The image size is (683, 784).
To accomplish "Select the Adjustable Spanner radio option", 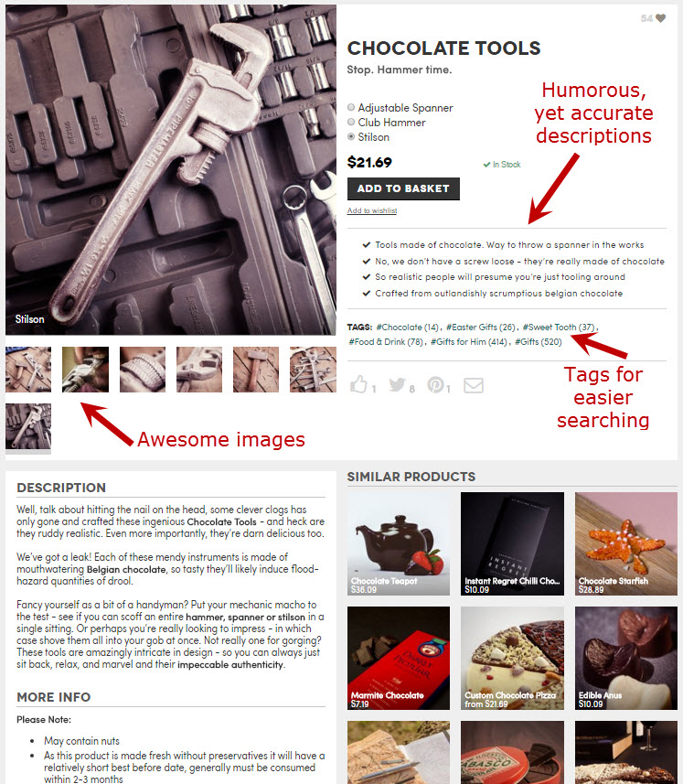I will (351, 108).
